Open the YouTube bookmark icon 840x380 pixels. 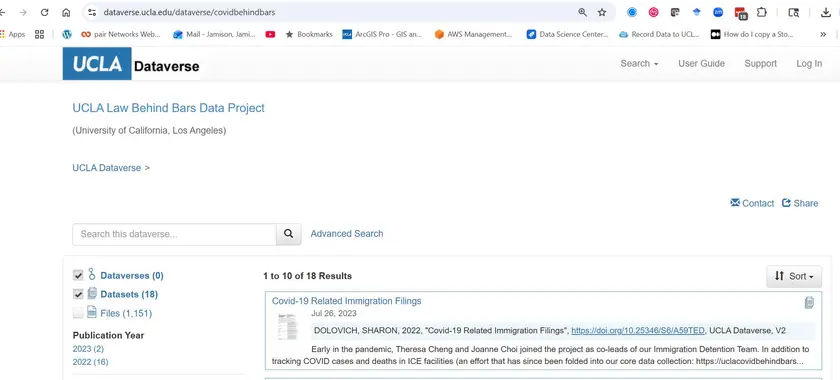[270, 34]
